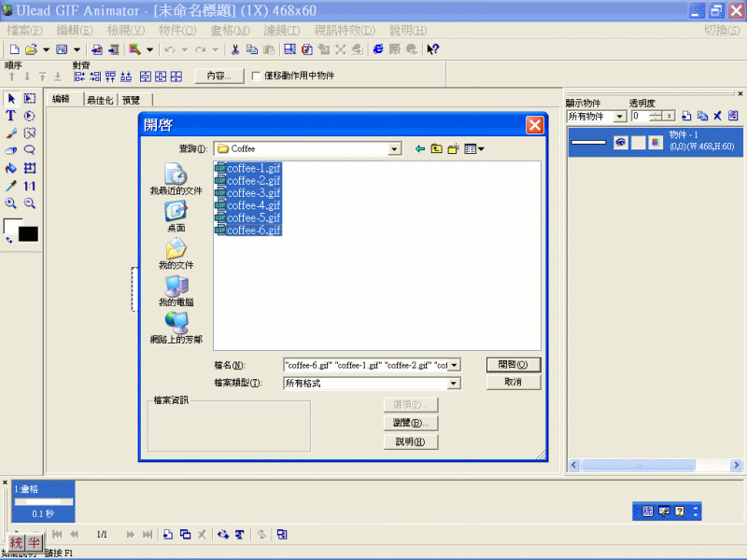Viewport: 747px width, 560px height.
Task: Open the view menu icon in dialog
Action: [x=474, y=148]
